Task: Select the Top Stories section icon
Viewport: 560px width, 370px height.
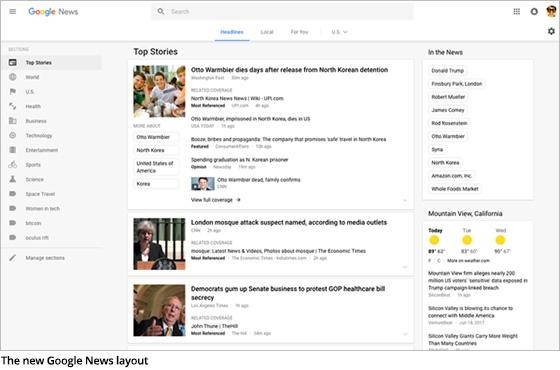Action: (x=12, y=62)
